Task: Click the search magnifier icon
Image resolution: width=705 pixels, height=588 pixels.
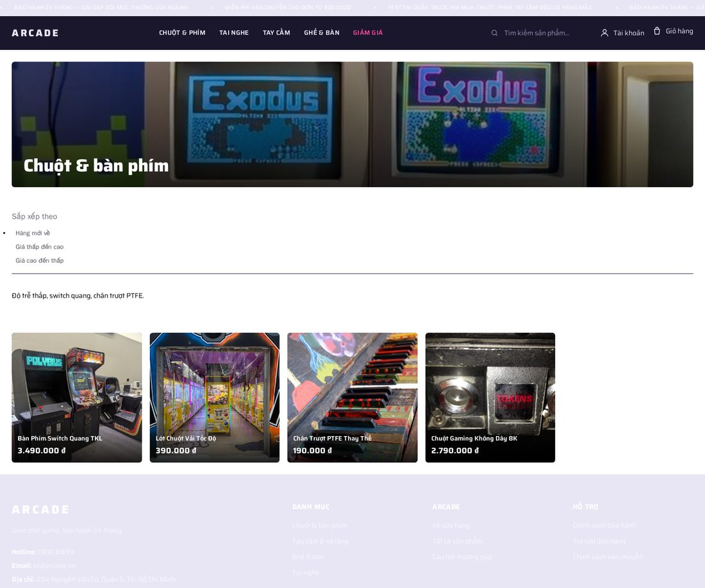Action: 494,33
